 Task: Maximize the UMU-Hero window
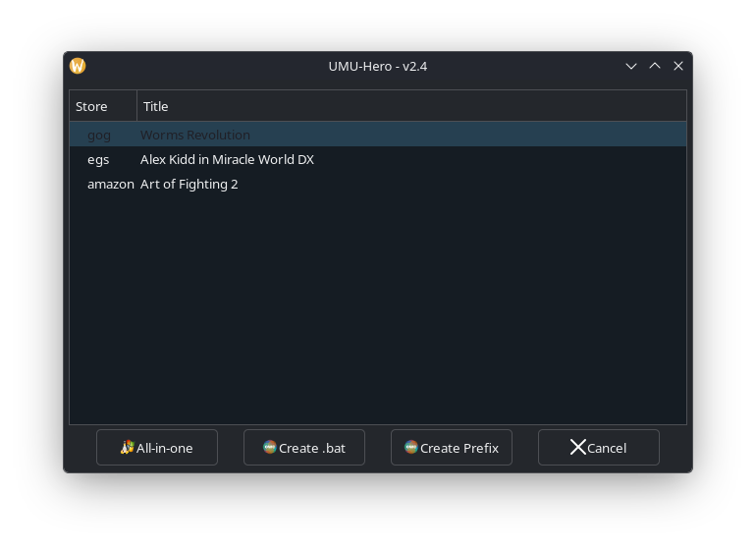[x=655, y=66]
